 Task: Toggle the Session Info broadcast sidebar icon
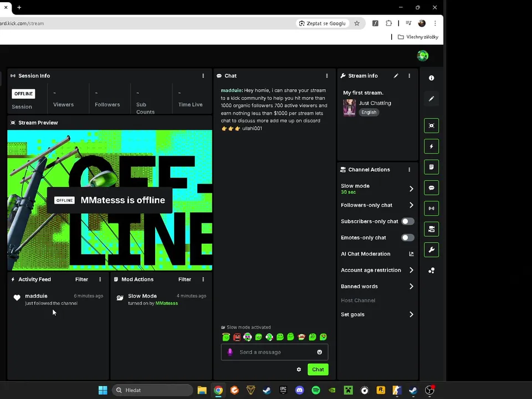pos(431,208)
